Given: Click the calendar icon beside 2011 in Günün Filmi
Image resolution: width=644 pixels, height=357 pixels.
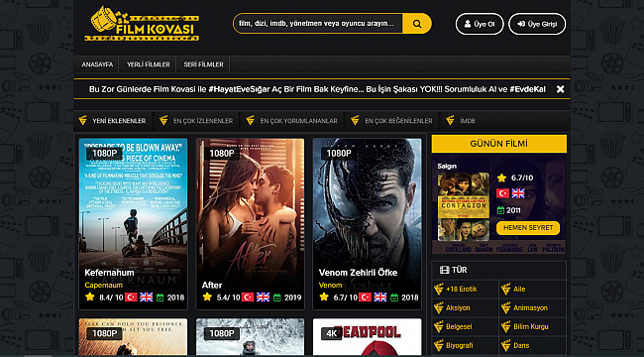Looking at the screenshot, I should tap(500, 210).
